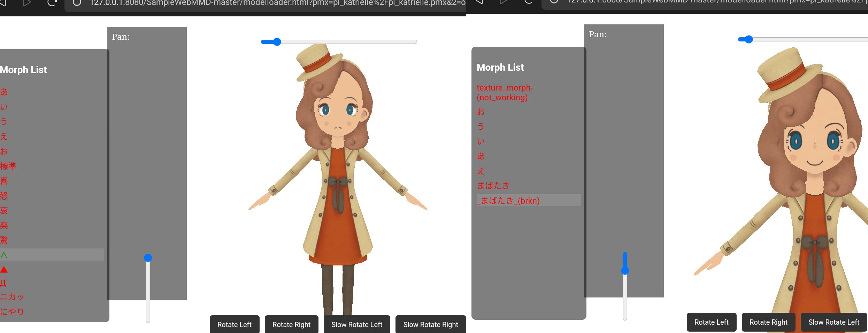Select the お morph in the left Morph List
This screenshot has height=333, width=868.
(4, 151)
